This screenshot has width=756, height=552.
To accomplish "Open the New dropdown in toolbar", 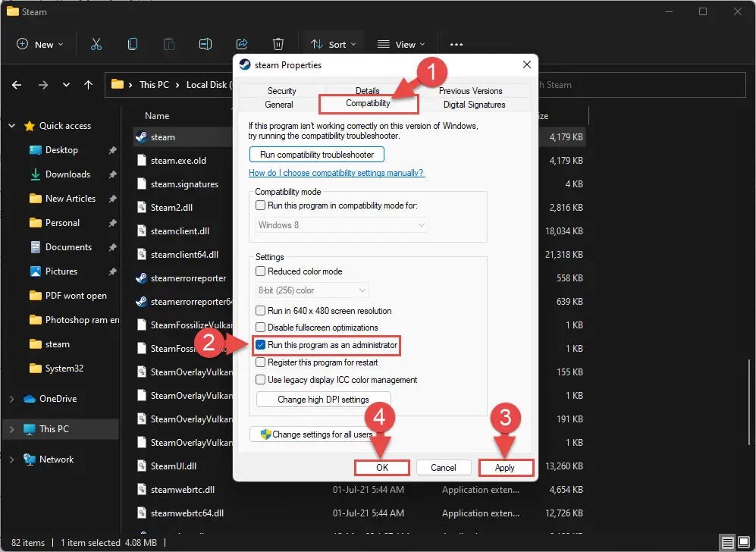I will tap(40, 44).
